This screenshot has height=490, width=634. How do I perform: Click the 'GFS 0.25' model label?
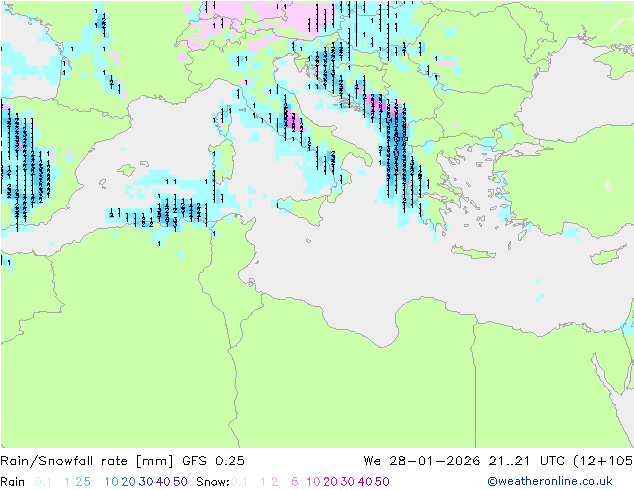(213, 461)
